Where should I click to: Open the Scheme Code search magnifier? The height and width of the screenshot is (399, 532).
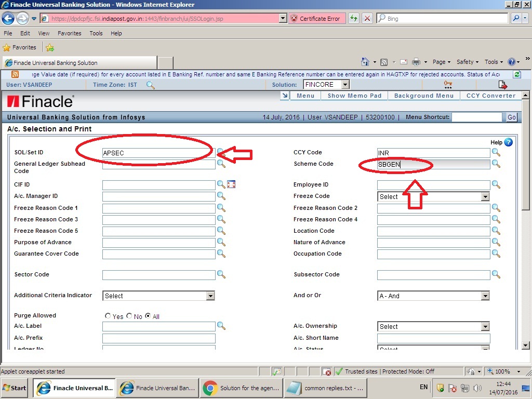496,164
